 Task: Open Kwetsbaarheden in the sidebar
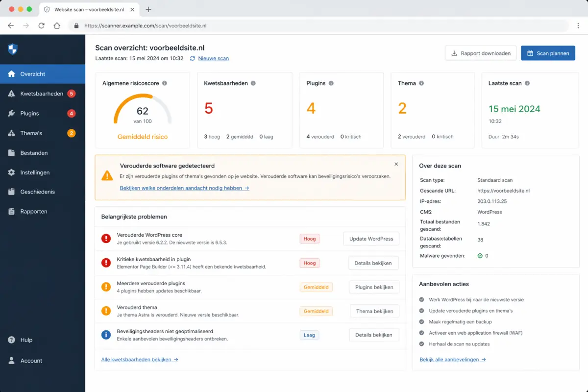[43, 94]
